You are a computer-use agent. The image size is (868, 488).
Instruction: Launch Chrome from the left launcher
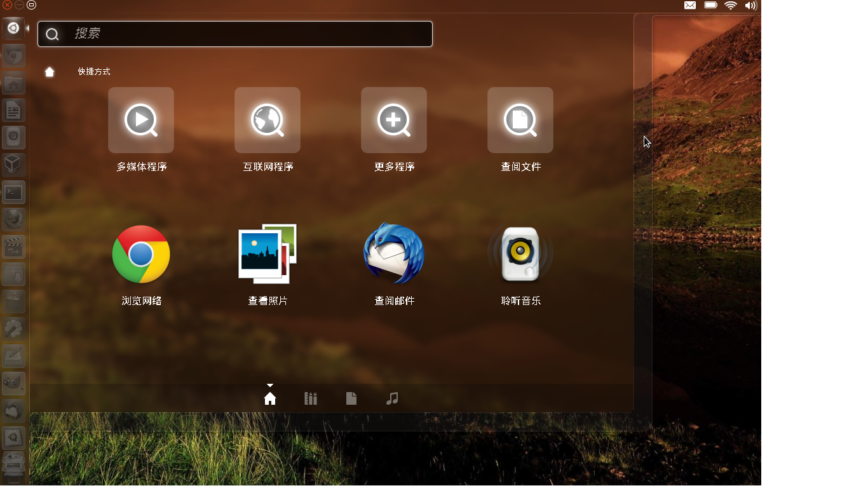click(13, 56)
